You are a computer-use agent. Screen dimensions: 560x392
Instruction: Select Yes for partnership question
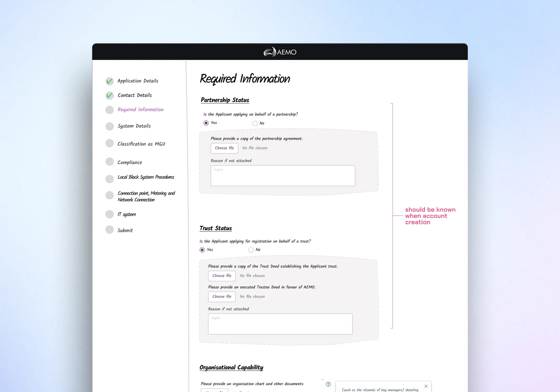click(206, 123)
